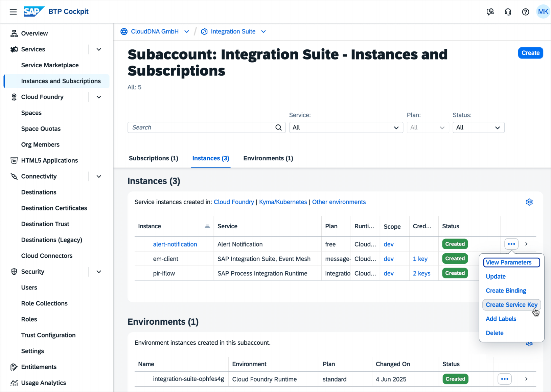Image resolution: width=551 pixels, height=392 pixels.
Task: Open the Other environments link
Action: tap(339, 202)
